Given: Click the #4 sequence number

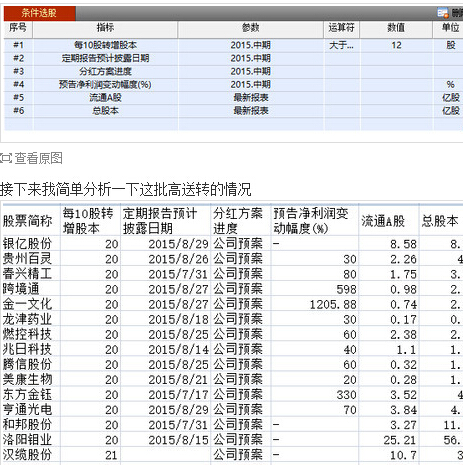Looking at the screenshot, I should pyautogui.click(x=19, y=84).
